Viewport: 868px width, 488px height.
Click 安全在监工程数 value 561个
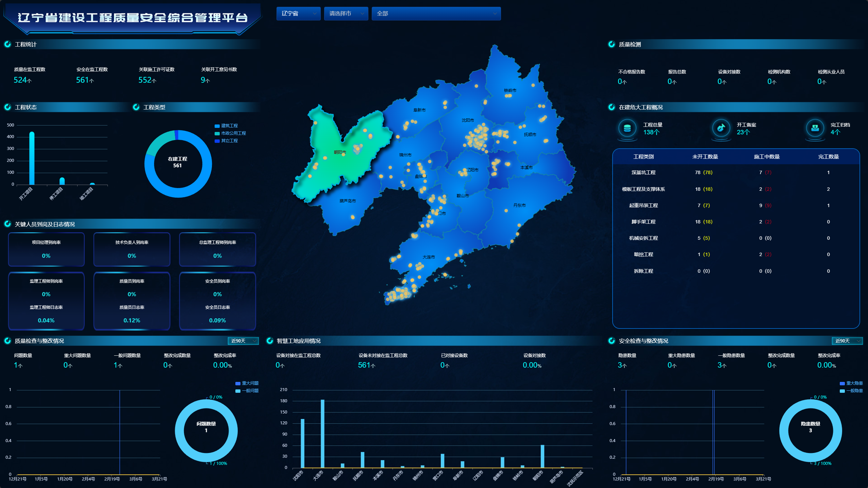[x=85, y=80]
